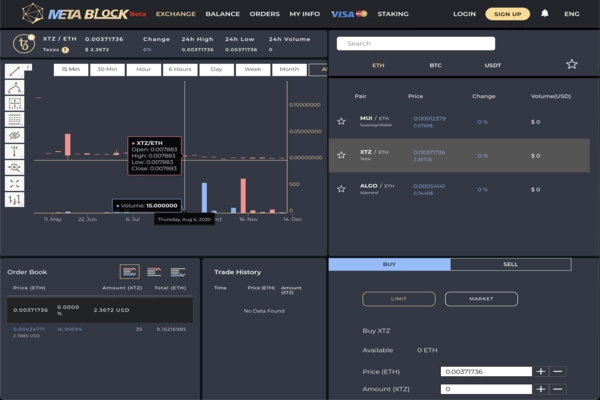Set chart interval to 15 Min

point(71,70)
